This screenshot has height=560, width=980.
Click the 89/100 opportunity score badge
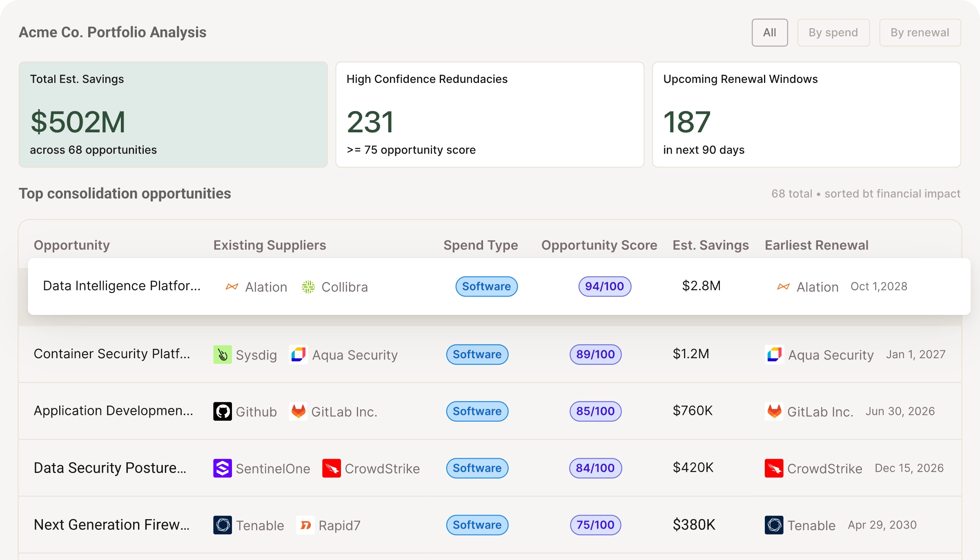click(x=595, y=355)
